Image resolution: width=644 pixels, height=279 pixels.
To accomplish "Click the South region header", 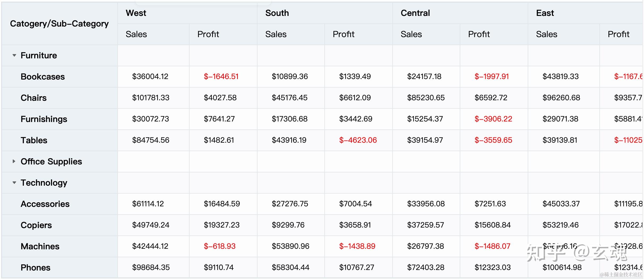I will (x=277, y=13).
